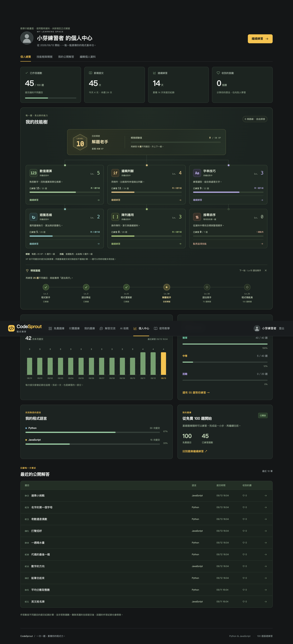Click the sort icon on 搜尋排序 card
Image resolution: width=293 pixels, height=644 pixels.
click(x=197, y=217)
